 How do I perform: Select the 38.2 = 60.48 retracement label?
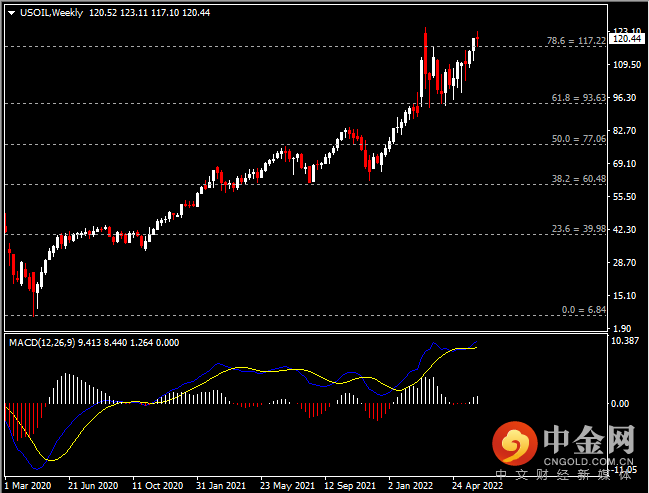pyautogui.click(x=579, y=179)
